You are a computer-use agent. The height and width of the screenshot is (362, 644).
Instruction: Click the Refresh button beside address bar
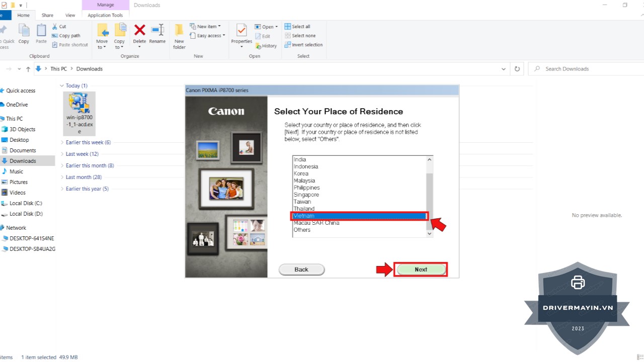517,69
